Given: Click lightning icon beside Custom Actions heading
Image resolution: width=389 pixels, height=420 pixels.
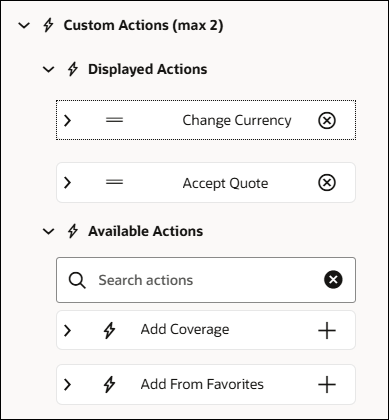Looking at the screenshot, I should 48,25.
